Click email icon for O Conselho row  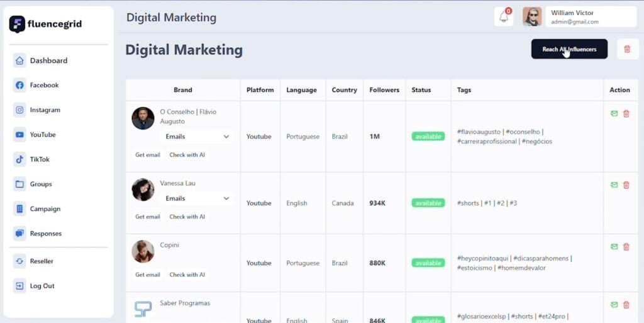[x=614, y=113]
